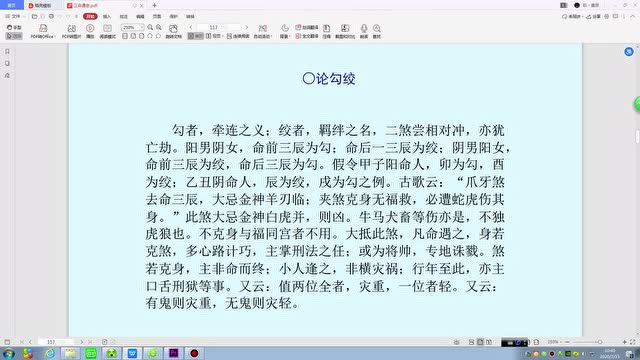Click the PDF to image tool
The height and width of the screenshot is (360, 640).
click(71, 31)
